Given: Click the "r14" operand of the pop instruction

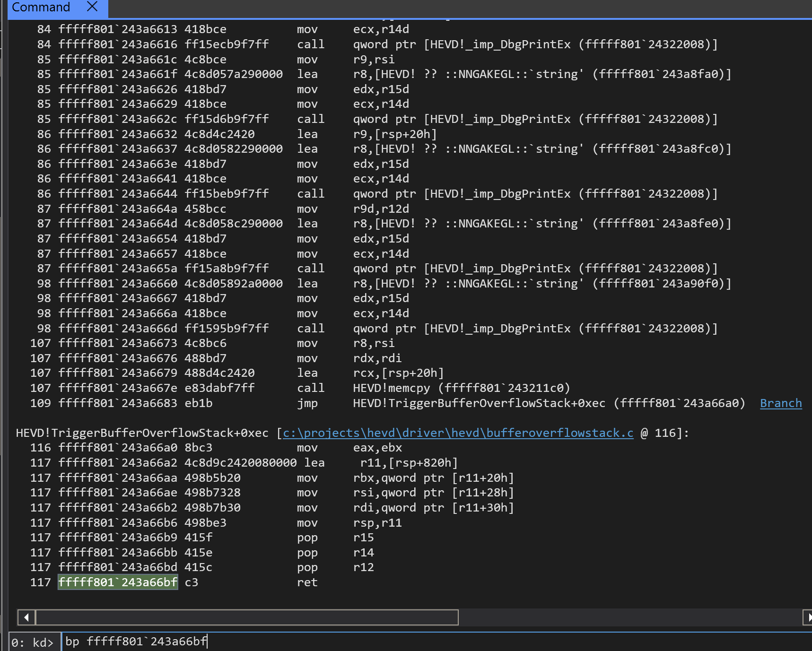Looking at the screenshot, I should tap(363, 553).
